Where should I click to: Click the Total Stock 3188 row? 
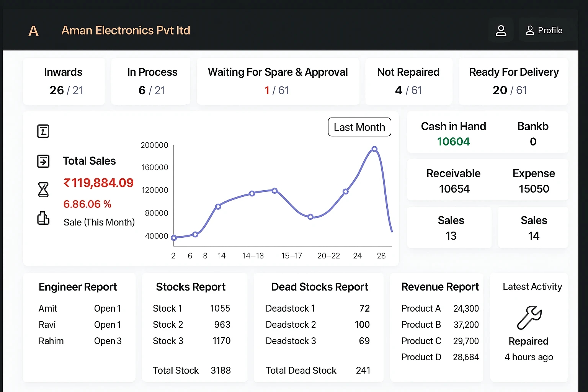coord(192,371)
